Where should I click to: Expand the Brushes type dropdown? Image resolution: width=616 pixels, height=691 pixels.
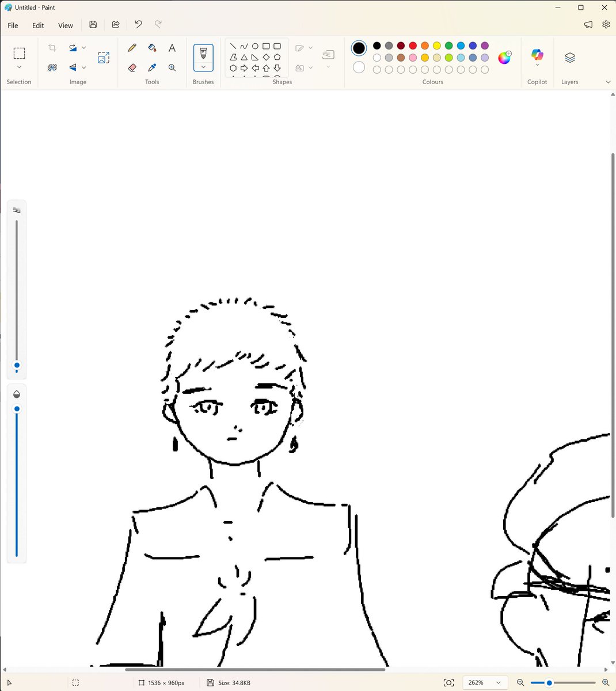click(x=203, y=67)
